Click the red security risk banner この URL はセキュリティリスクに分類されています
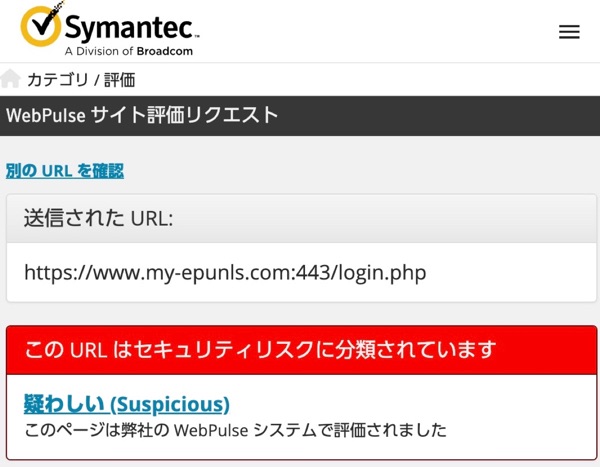This screenshot has height=467, width=600. click(302, 350)
